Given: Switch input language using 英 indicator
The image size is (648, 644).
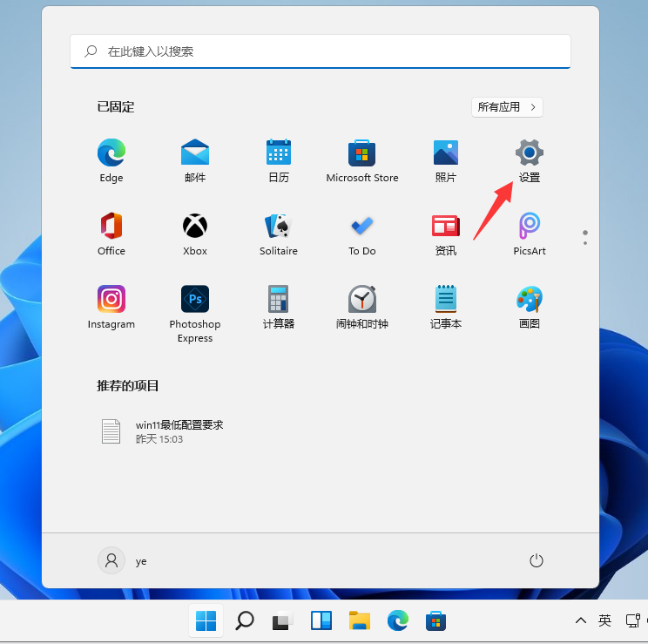Looking at the screenshot, I should [605, 621].
